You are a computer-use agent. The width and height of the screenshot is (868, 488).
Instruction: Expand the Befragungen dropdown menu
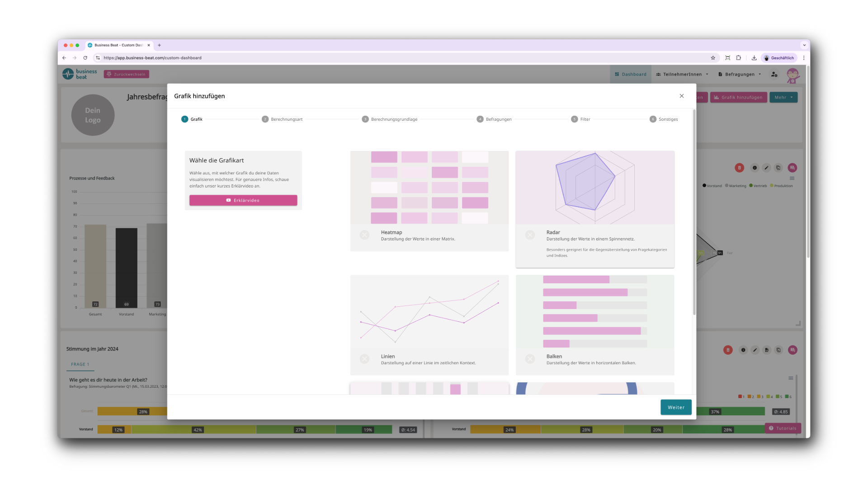coord(740,74)
